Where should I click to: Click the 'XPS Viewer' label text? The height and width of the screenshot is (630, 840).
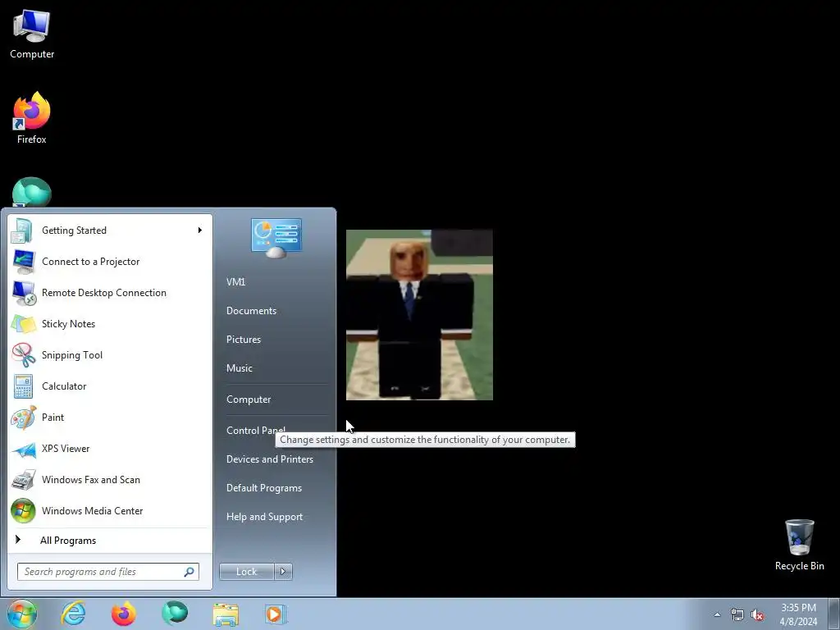click(66, 449)
